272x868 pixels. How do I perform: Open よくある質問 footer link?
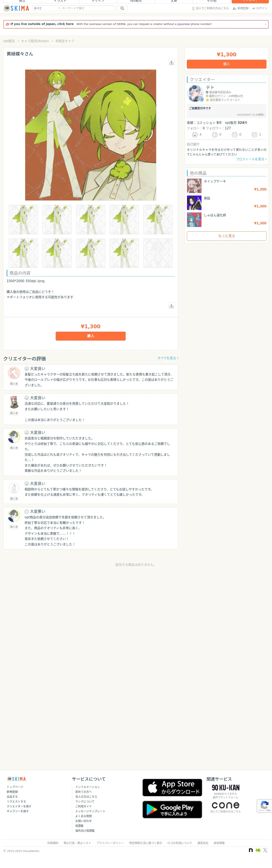(x=83, y=816)
